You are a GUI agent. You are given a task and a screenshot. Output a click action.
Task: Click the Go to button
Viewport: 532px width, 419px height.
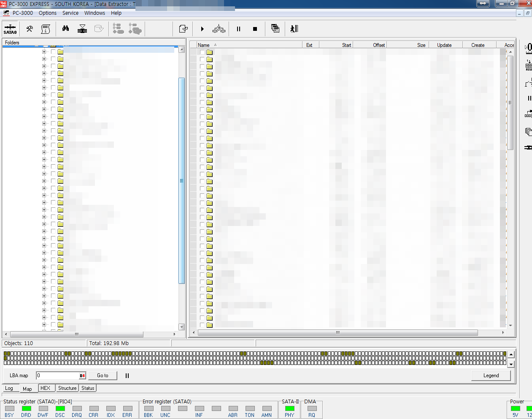[x=103, y=375]
